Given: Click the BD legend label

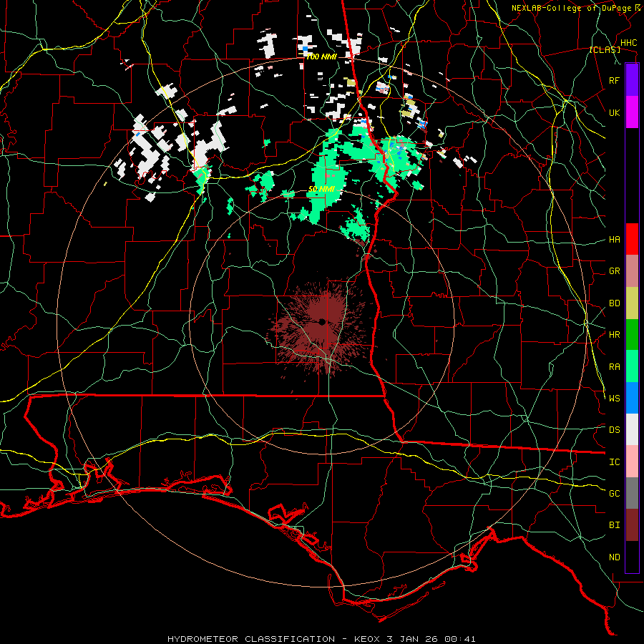Looking at the screenshot, I should point(615,303).
